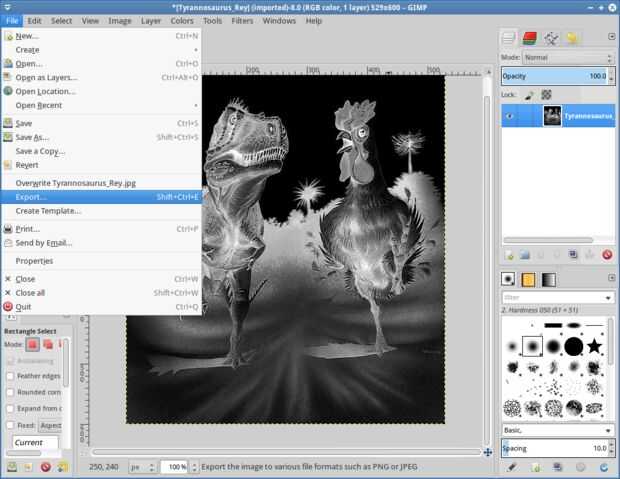
Task: Anchor the floating layer icon
Action: (x=590, y=255)
